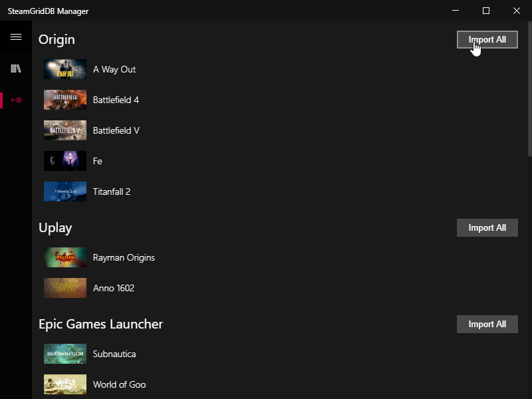The height and width of the screenshot is (399, 532).
Task: Click the Titanfall 2 cover thumbnail
Action: (x=65, y=192)
